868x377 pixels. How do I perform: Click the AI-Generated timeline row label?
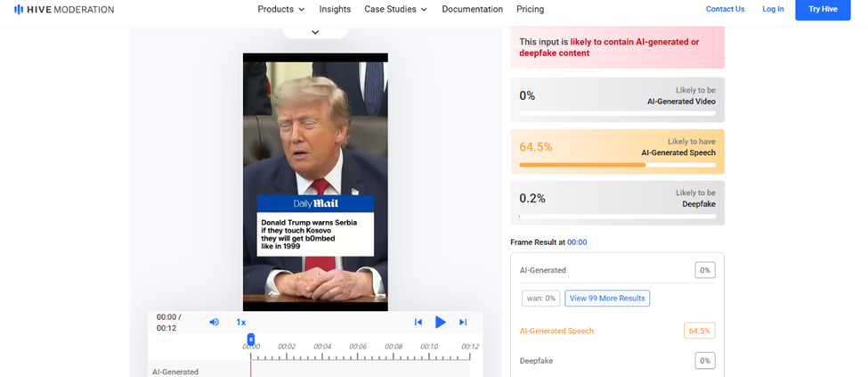click(174, 372)
